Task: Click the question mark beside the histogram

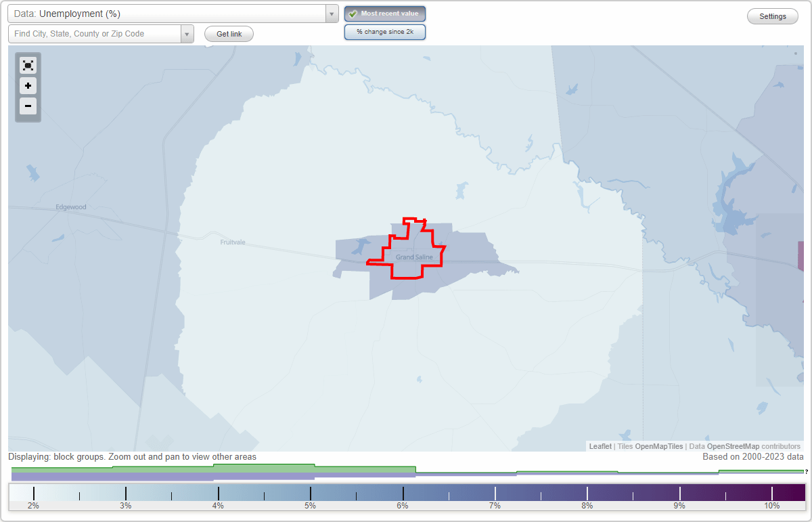Action: (x=807, y=472)
